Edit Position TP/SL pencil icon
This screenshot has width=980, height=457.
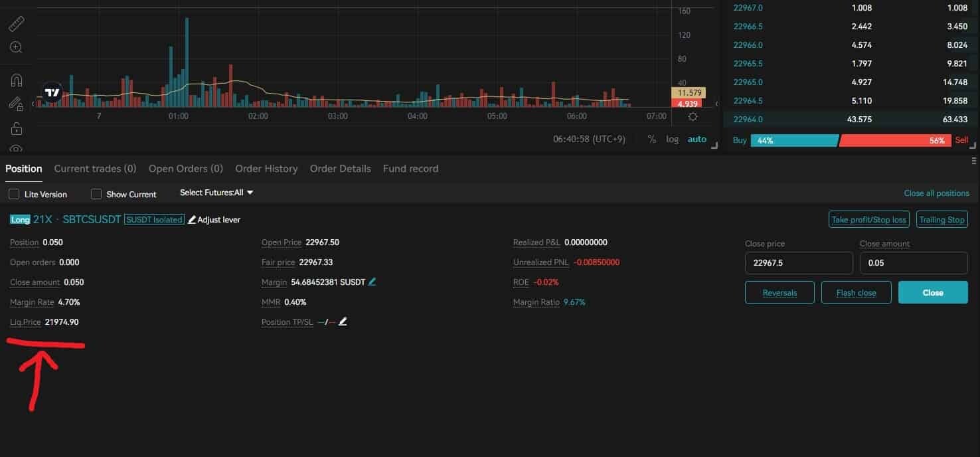click(343, 321)
